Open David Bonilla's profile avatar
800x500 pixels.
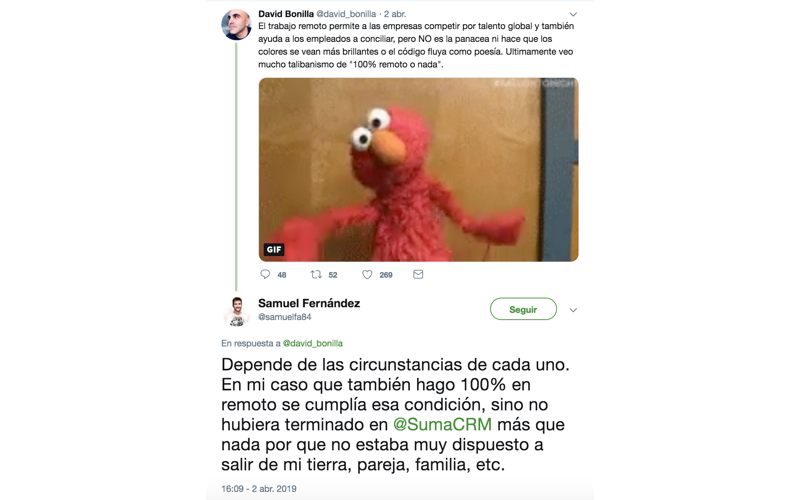236,24
